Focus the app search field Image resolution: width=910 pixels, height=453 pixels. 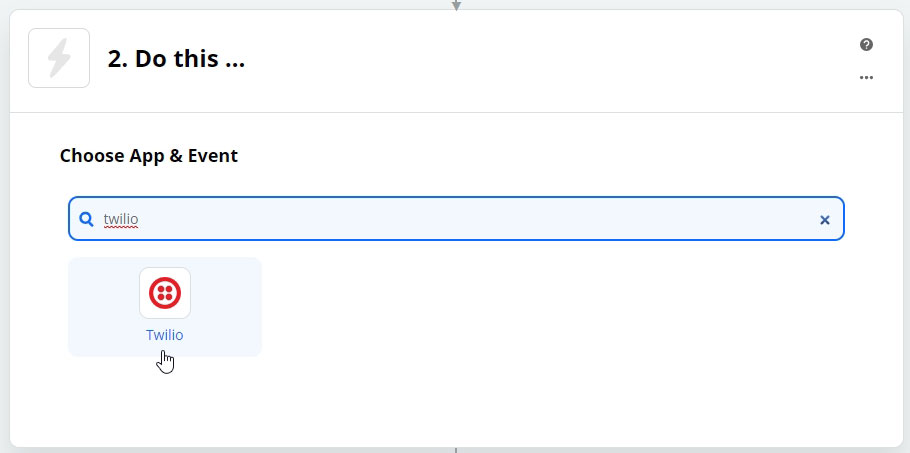456,219
